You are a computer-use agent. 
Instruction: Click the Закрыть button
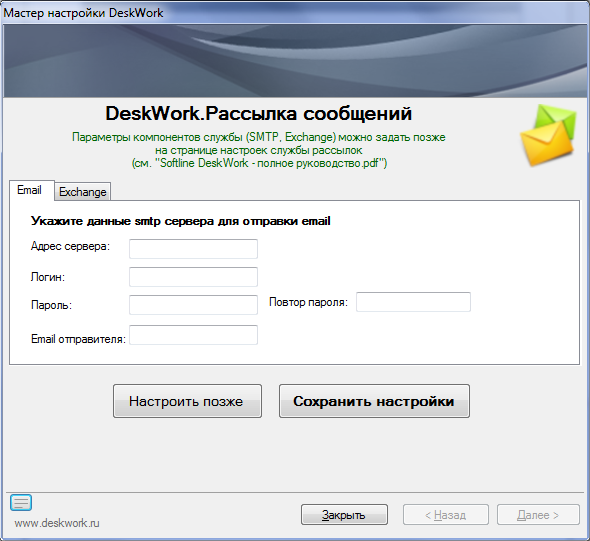(344, 514)
